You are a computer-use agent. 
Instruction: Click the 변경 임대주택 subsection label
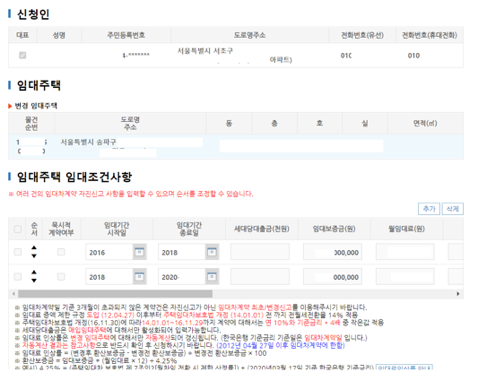pos(36,106)
